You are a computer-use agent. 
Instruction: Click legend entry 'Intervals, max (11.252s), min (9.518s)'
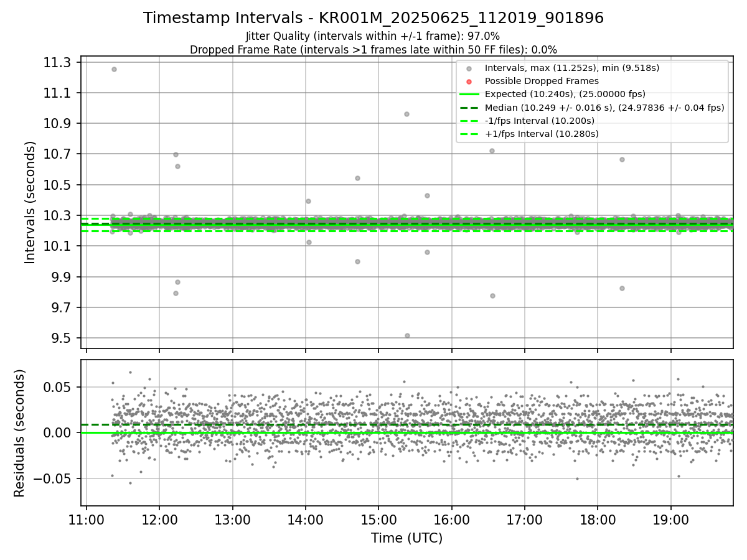click(572, 68)
